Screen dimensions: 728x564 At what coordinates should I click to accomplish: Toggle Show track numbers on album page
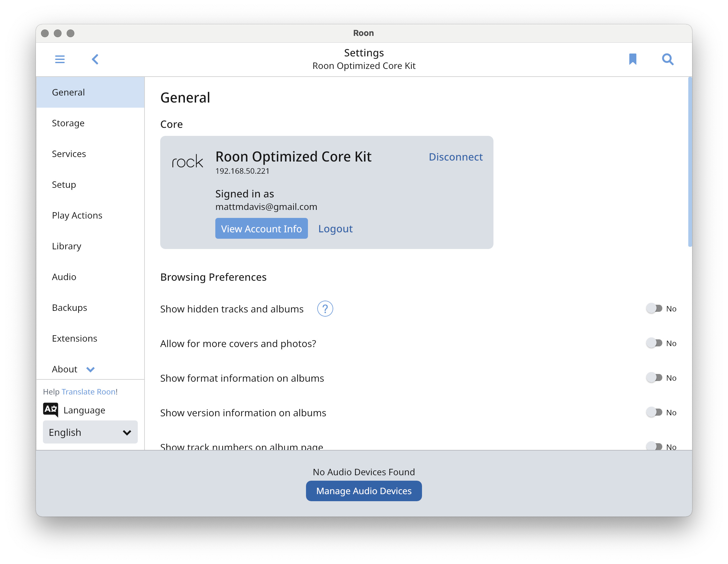[654, 446]
